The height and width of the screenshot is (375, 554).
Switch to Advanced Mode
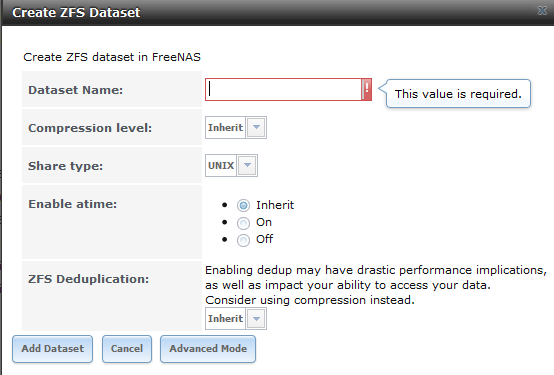click(x=208, y=349)
